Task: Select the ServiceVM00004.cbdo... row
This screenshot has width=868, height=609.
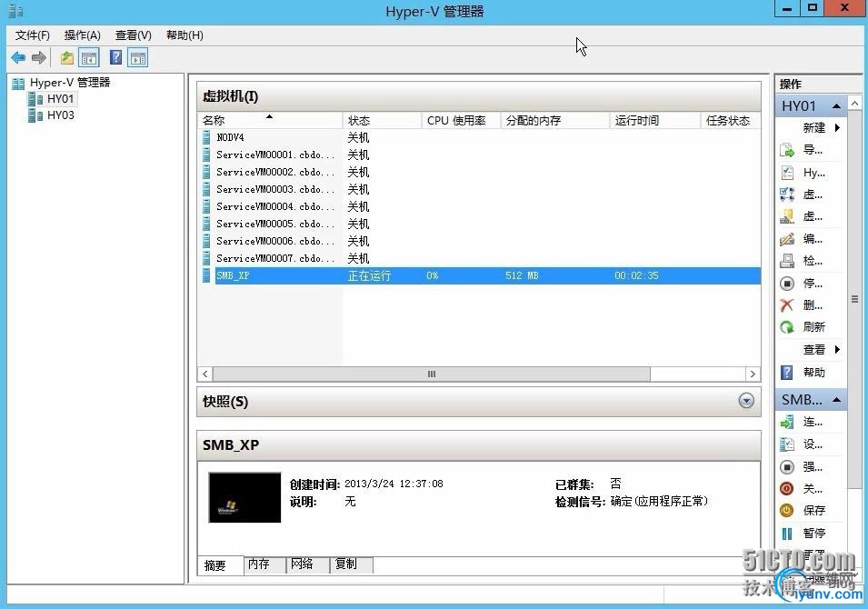Action: click(x=479, y=206)
